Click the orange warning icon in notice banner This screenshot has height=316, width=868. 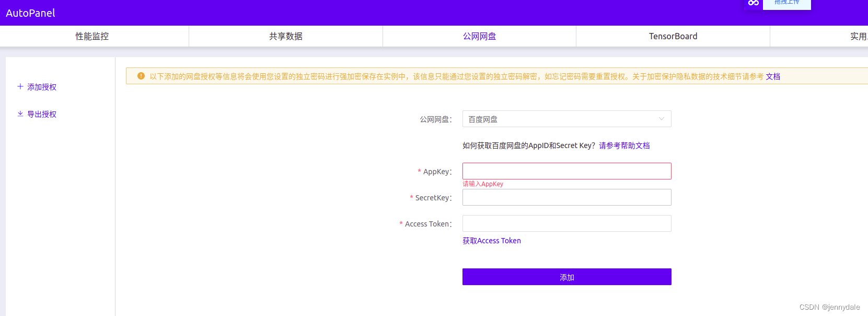coord(141,76)
